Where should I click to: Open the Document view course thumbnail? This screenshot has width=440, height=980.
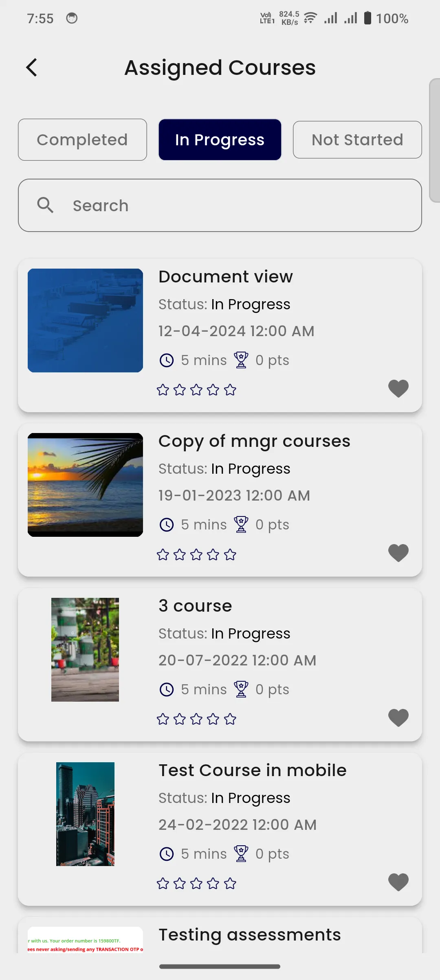coord(85,320)
